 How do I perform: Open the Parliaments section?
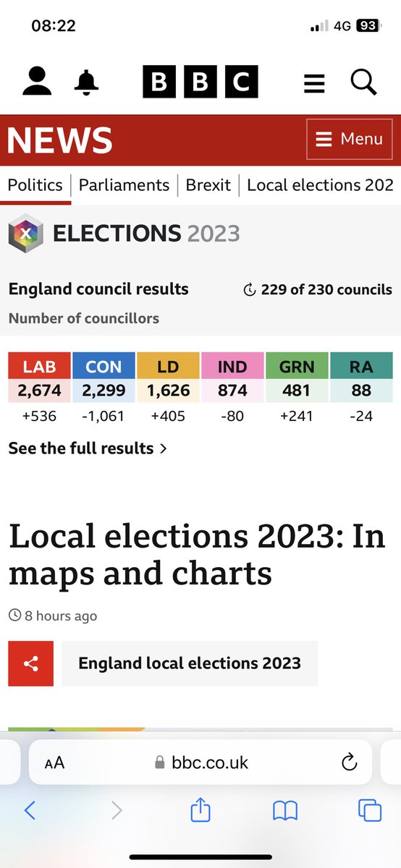(x=124, y=184)
